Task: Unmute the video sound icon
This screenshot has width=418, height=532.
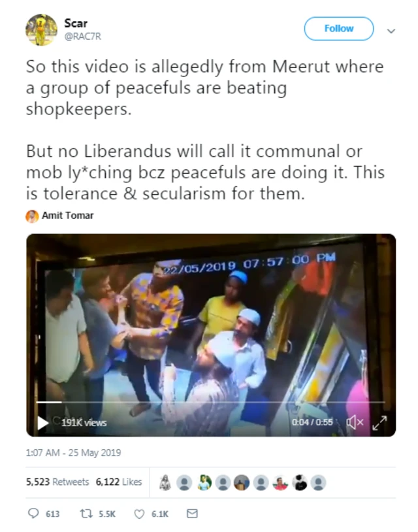Action: point(355,422)
